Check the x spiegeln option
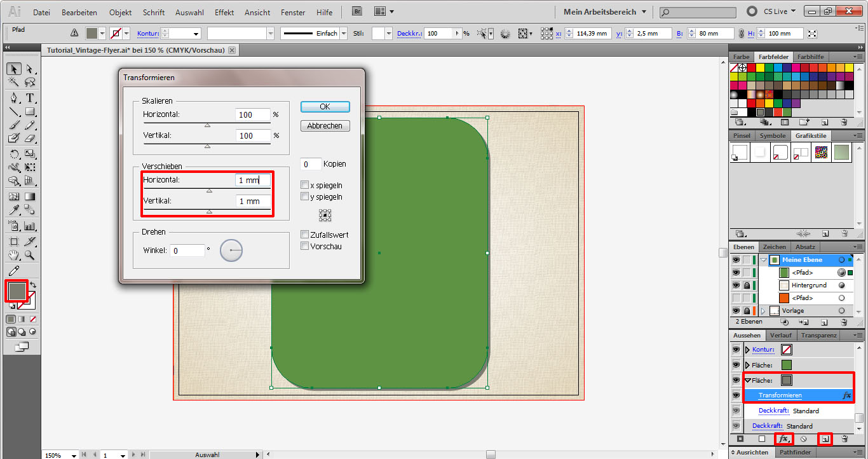The width and height of the screenshot is (868, 459). pyautogui.click(x=305, y=185)
